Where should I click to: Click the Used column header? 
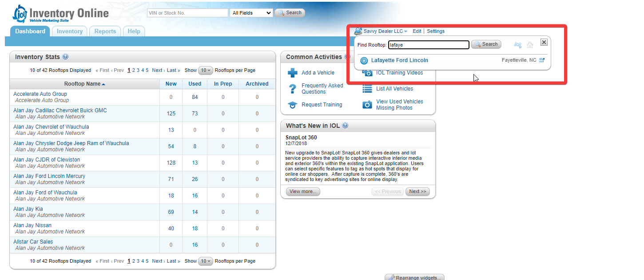195,84
